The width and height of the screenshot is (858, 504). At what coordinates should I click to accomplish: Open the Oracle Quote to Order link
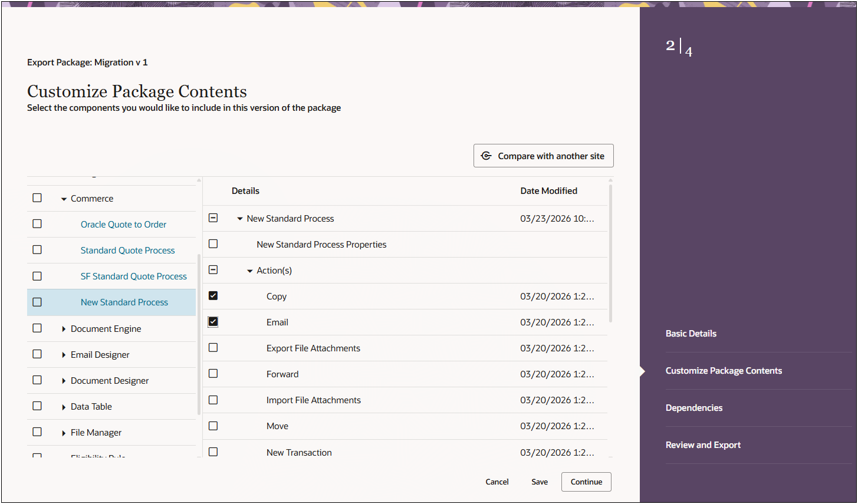tap(123, 224)
